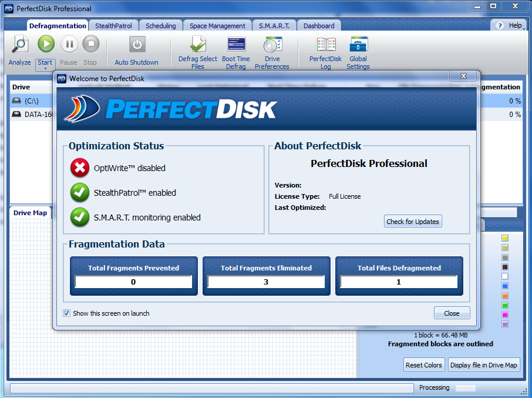Viewport: 532px width, 398px height.
Task: Open the Scheduling tab
Action: [160, 26]
